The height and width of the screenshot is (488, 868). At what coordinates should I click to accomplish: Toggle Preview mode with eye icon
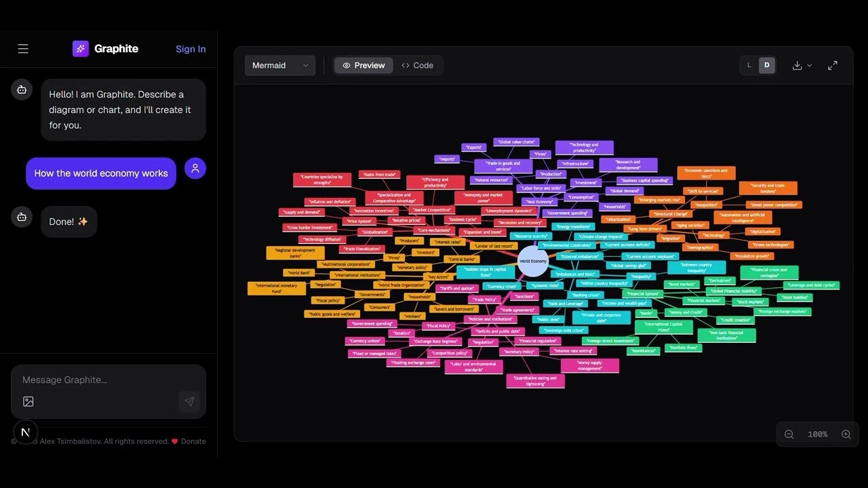347,65
